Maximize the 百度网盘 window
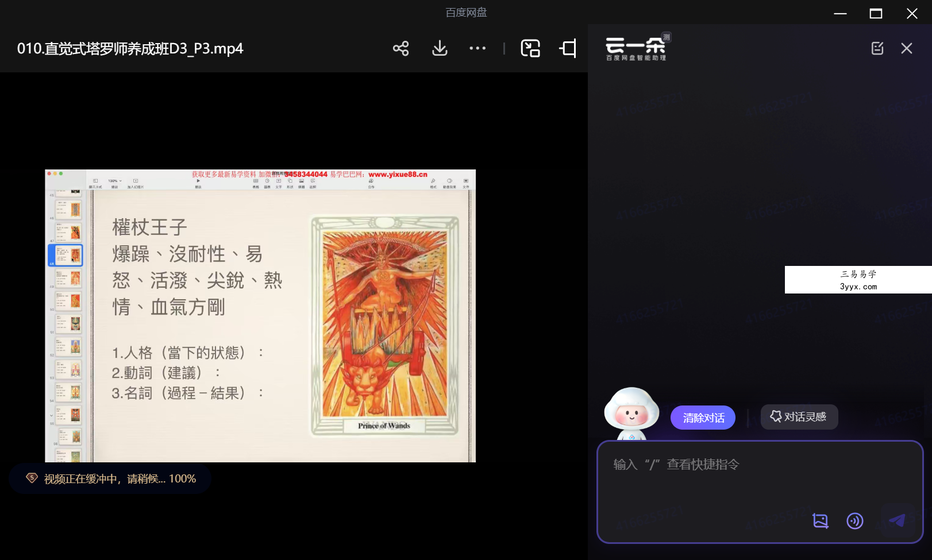The image size is (932, 560). click(x=876, y=13)
